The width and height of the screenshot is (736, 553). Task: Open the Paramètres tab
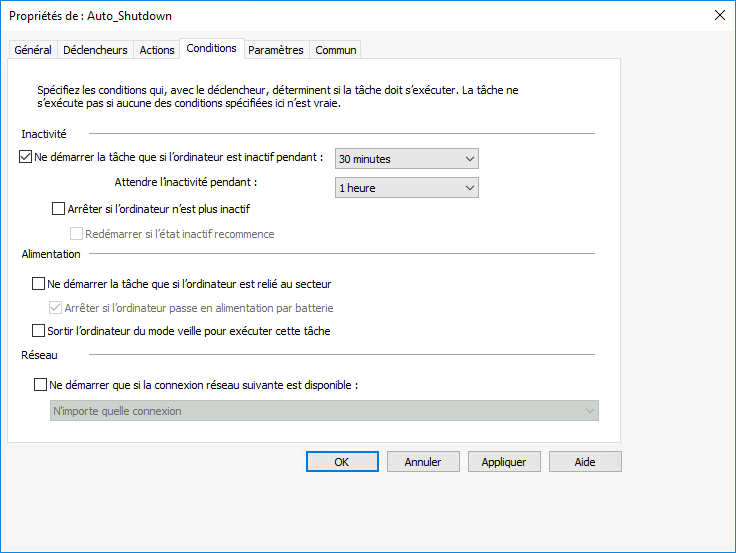pos(276,50)
